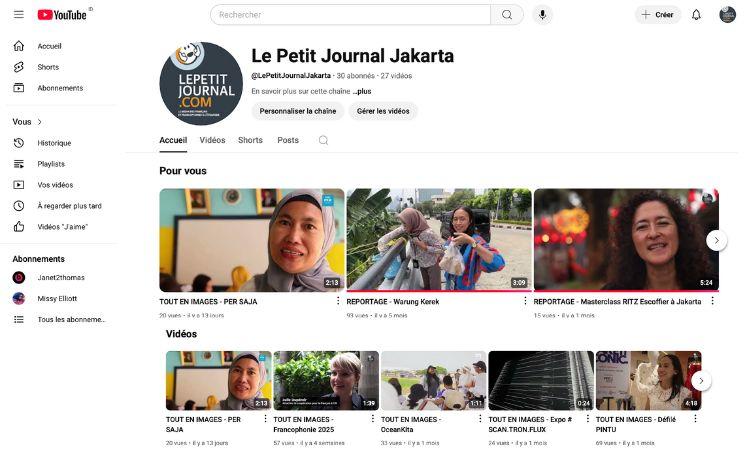Click the search magnifier button

506,15
